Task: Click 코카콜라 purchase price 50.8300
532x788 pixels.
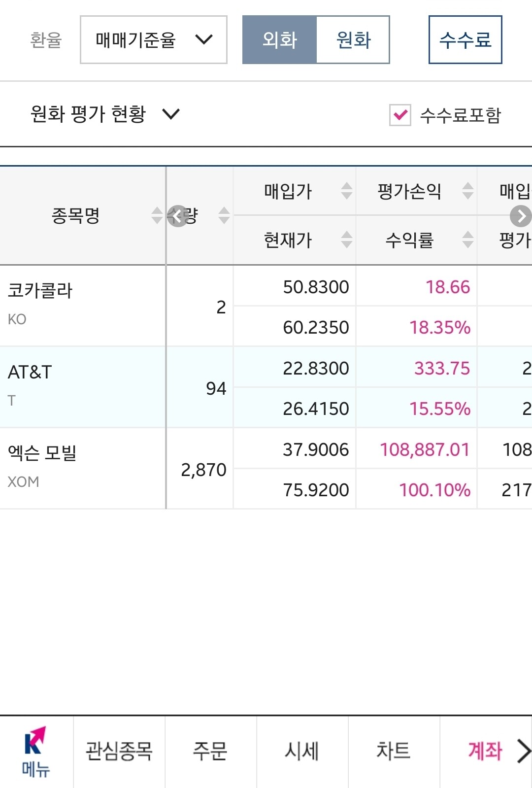Action: pos(316,287)
